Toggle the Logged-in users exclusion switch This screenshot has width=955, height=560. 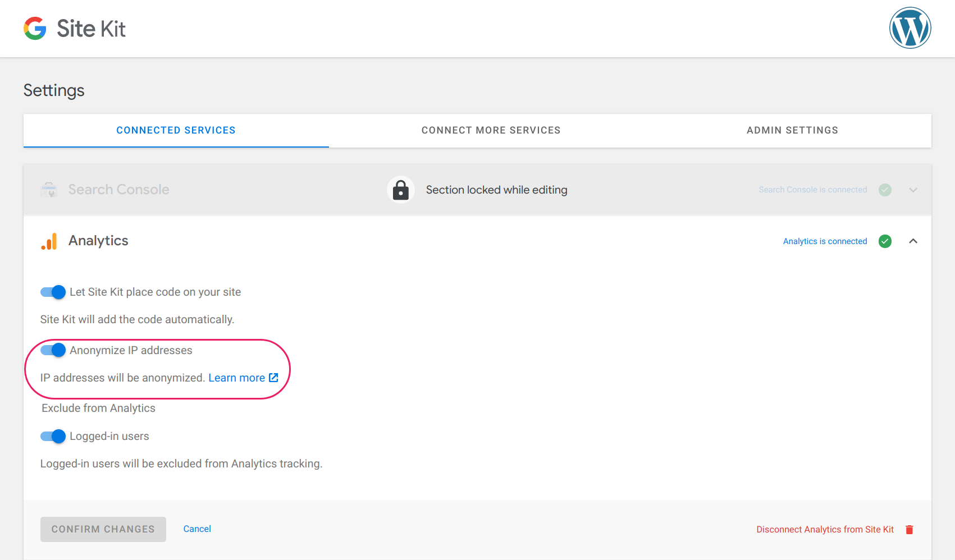(53, 436)
